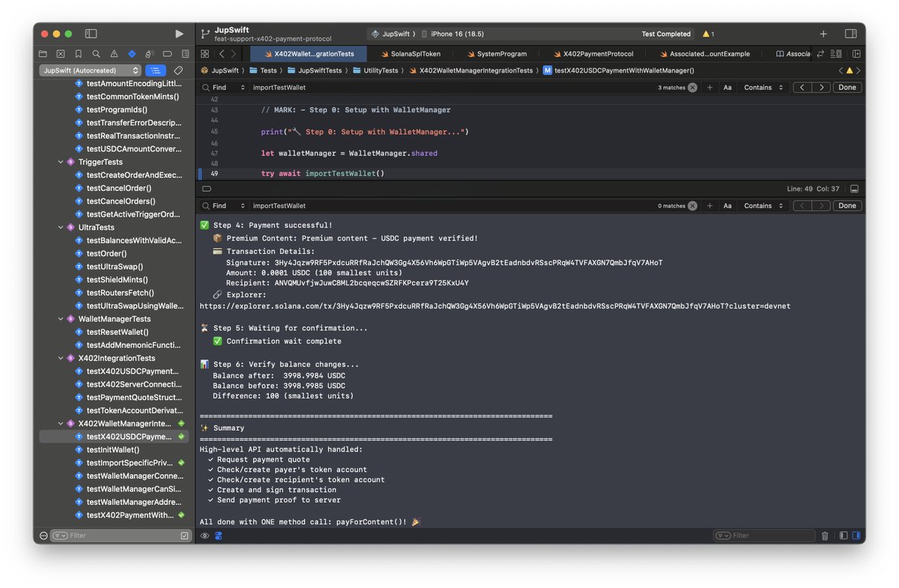The image size is (899, 588).
Task: Switch to the SolanaSplToken tab
Action: pos(411,54)
